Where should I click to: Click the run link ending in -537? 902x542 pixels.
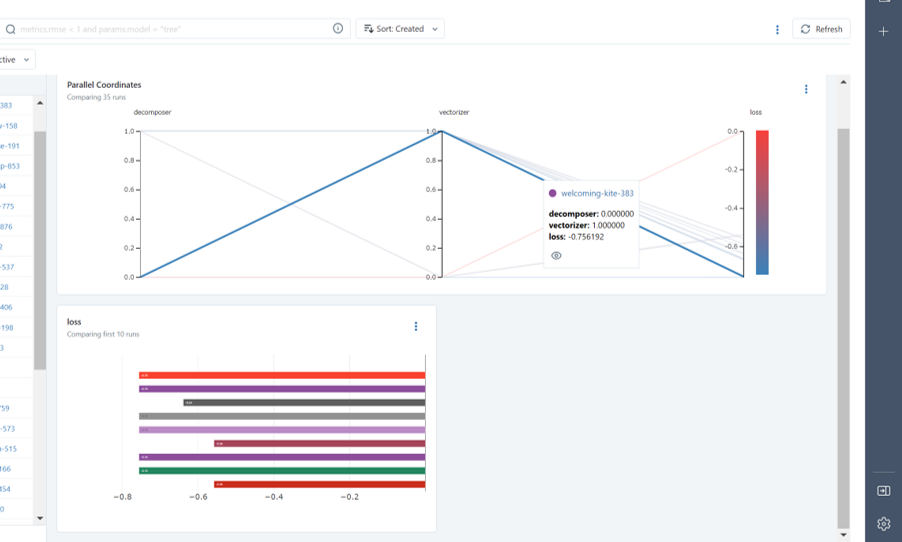point(7,267)
